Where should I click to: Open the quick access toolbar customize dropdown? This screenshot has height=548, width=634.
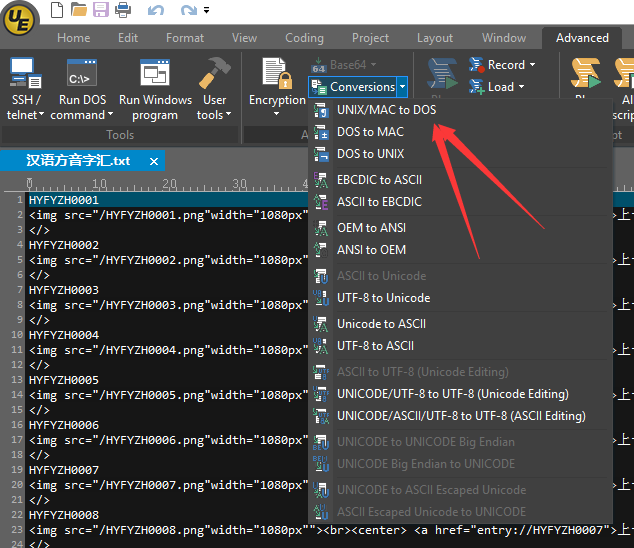207,10
